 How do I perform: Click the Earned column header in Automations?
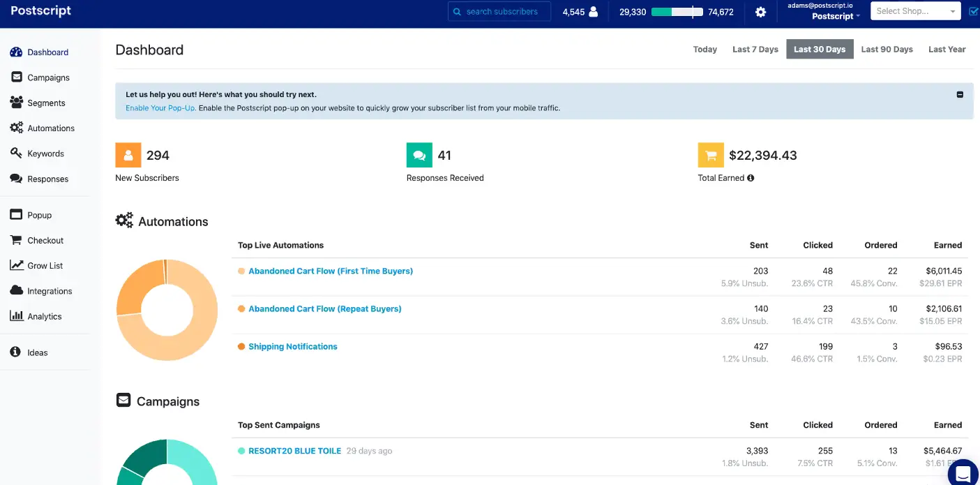click(x=948, y=245)
